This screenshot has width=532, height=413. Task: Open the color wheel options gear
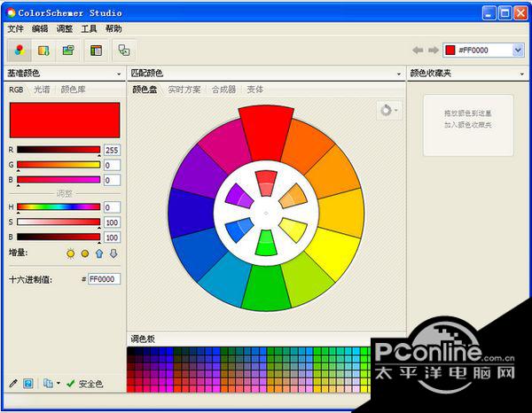pyautogui.click(x=389, y=110)
